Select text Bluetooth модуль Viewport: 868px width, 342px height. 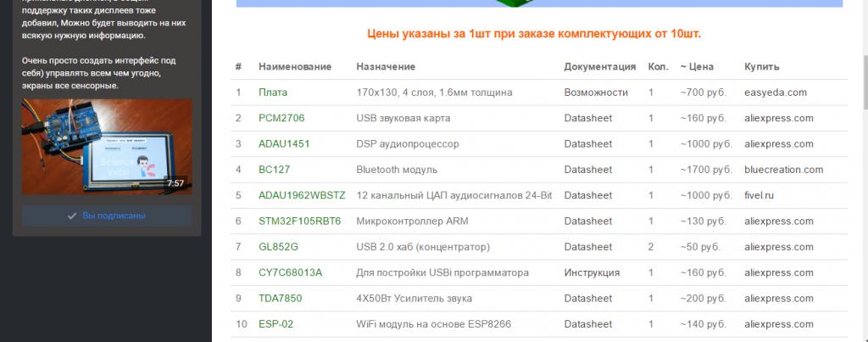coord(397,170)
